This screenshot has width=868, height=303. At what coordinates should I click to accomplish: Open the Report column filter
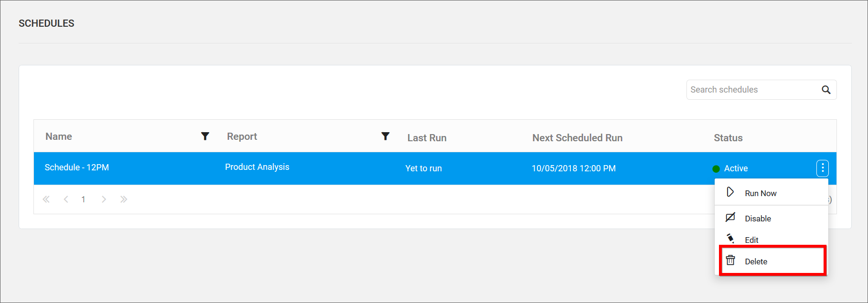pos(386,136)
